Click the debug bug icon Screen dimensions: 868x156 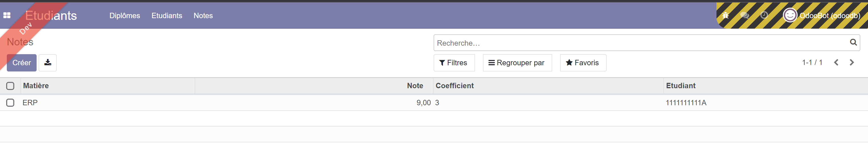[x=726, y=16]
